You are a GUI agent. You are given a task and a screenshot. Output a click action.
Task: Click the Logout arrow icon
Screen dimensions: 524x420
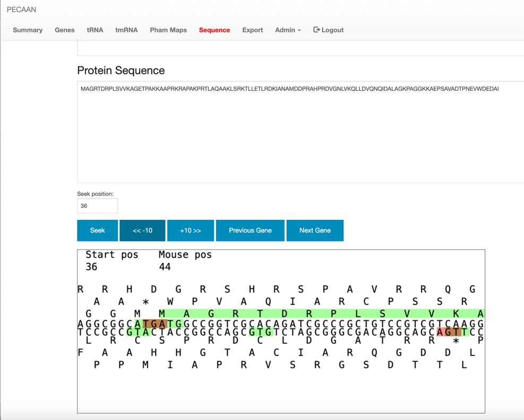pyautogui.click(x=316, y=30)
